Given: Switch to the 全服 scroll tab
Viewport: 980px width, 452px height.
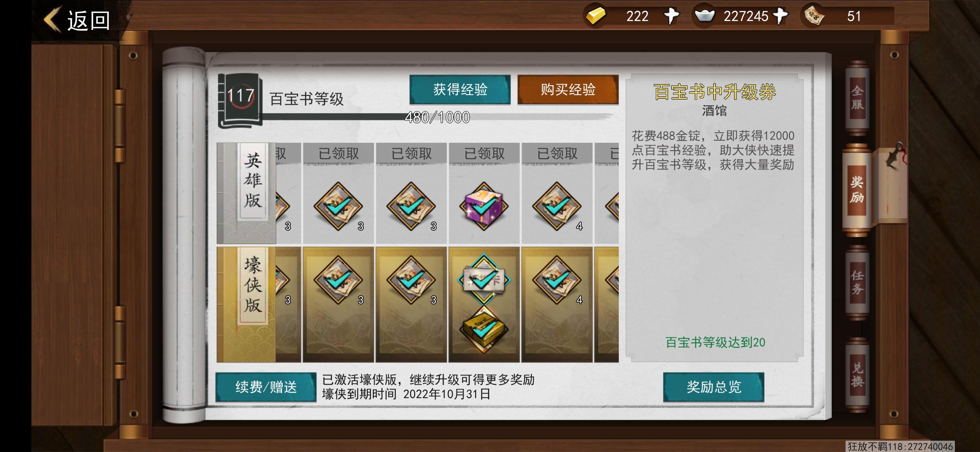Looking at the screenshot, I should tap(857, 98).
